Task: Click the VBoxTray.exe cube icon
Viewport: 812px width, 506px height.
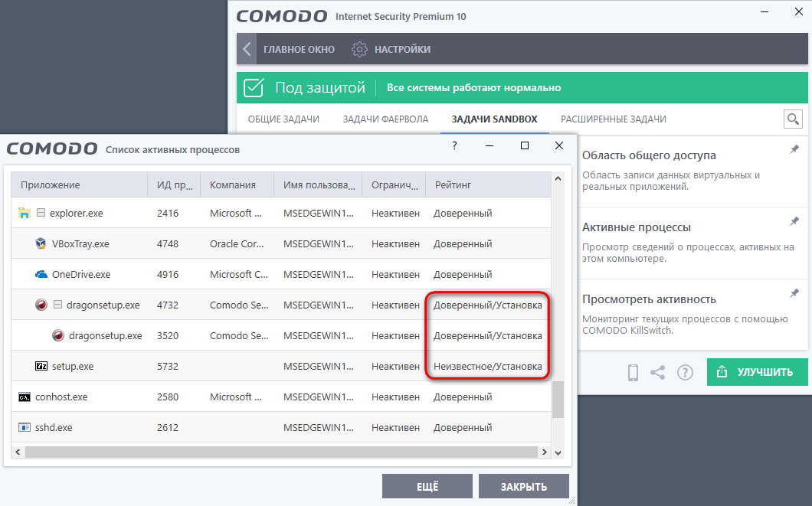Action: [x=41, y=243]
